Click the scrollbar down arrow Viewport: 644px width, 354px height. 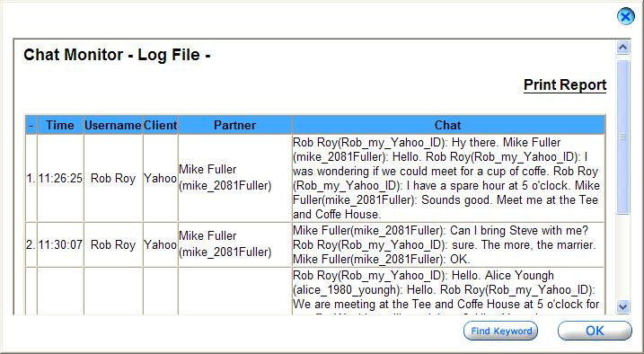[623, 306]
